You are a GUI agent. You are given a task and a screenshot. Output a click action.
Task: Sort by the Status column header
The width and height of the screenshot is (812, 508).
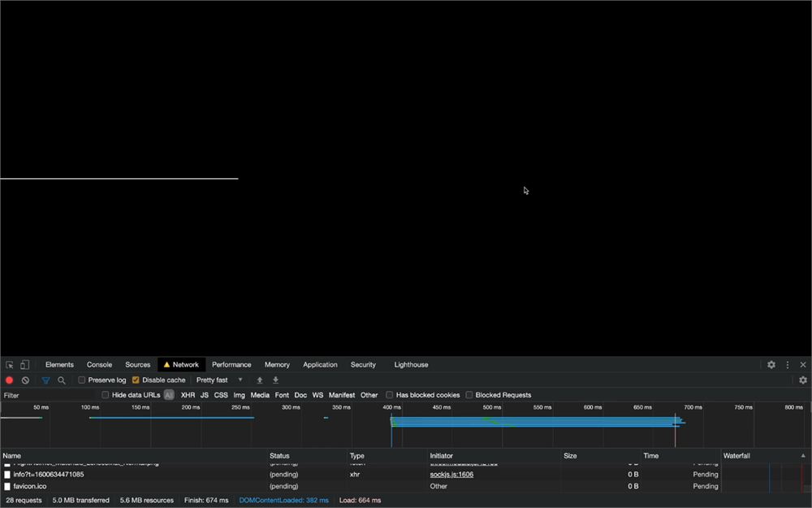[307, 456]
